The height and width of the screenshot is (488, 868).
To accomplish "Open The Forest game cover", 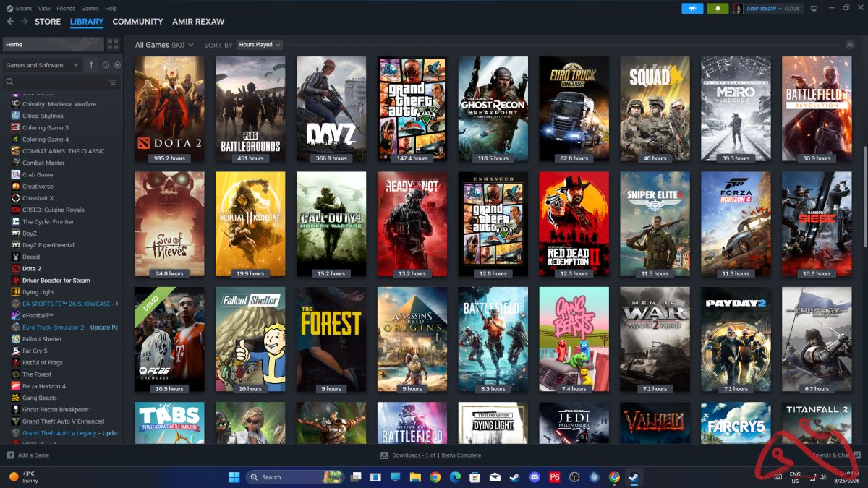I will click(331, 340).
